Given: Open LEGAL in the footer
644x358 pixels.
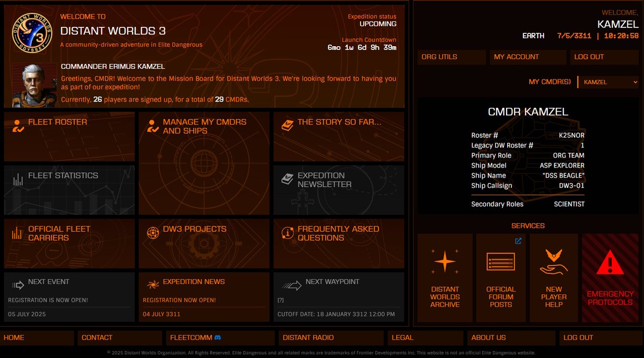Looking at the screenshot, I should pyautogui.click(x=426, y=338).
